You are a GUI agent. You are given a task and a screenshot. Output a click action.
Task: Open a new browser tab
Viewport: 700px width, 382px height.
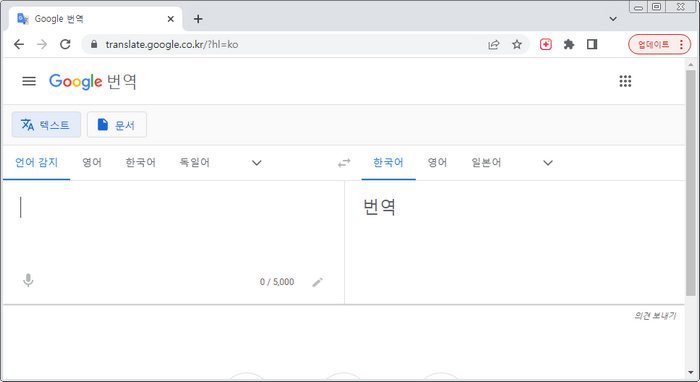pyautogui.click(x=198, y=19)
